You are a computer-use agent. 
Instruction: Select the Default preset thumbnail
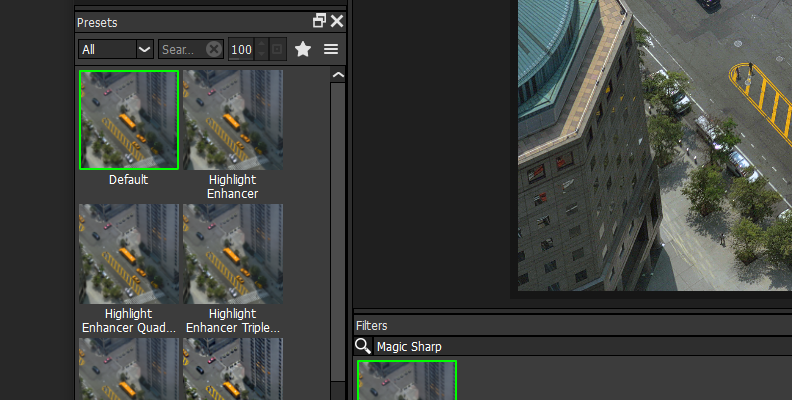click(129, 120)
